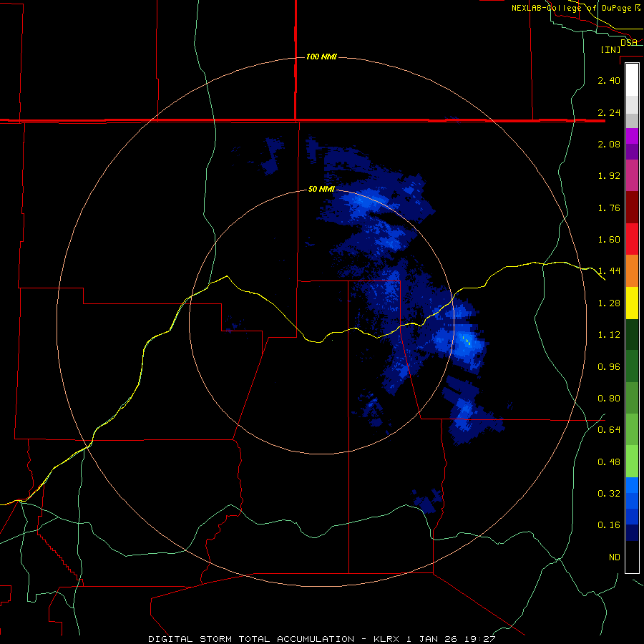Click the dark maroon swatch beside 1.76
This screenshot has width=644, height=644.
[x=632, y=208]
